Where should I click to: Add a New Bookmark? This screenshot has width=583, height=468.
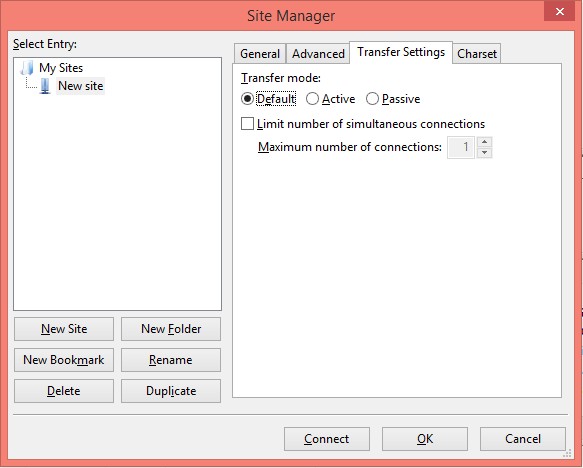pos(64,360)
